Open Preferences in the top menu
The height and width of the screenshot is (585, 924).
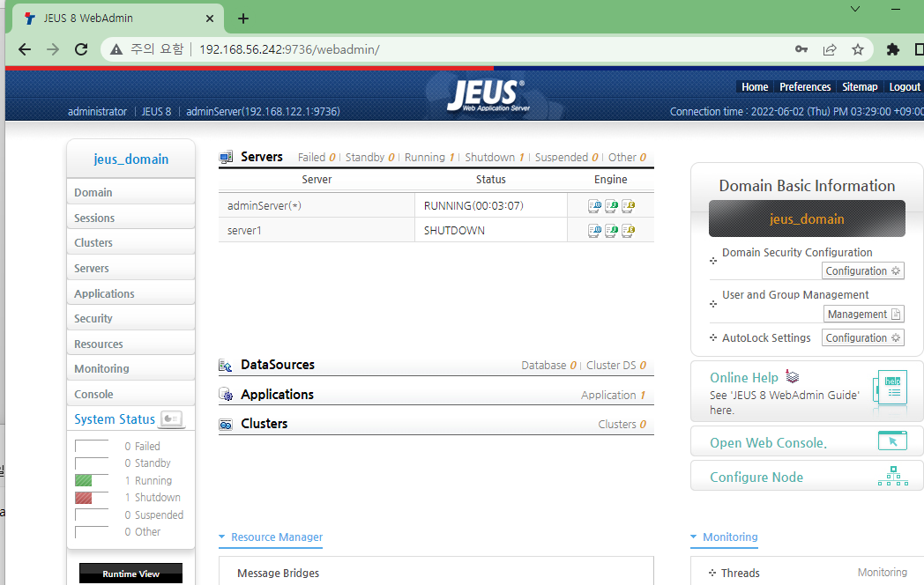click(x=805, y=87)
